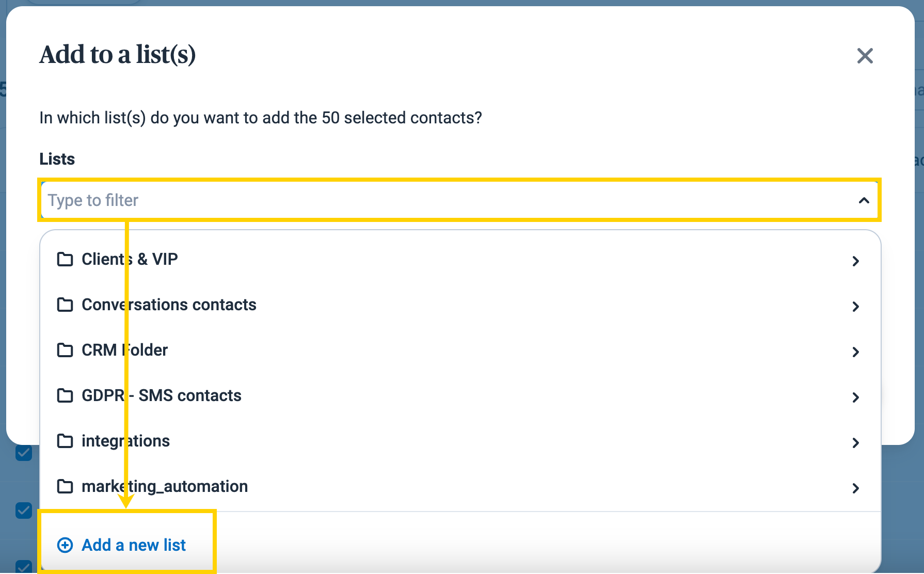The height and width of the screenshot is (574, 924).
Task: Toggle the topmost visible contact checkbox
Action: [x=24, y=453]
